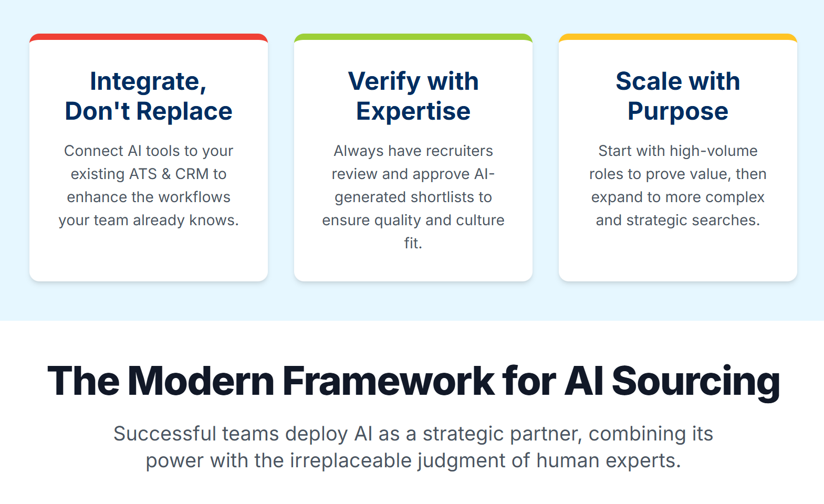
Task: Click the yellow top bar of third card
Action: [678, 37]
